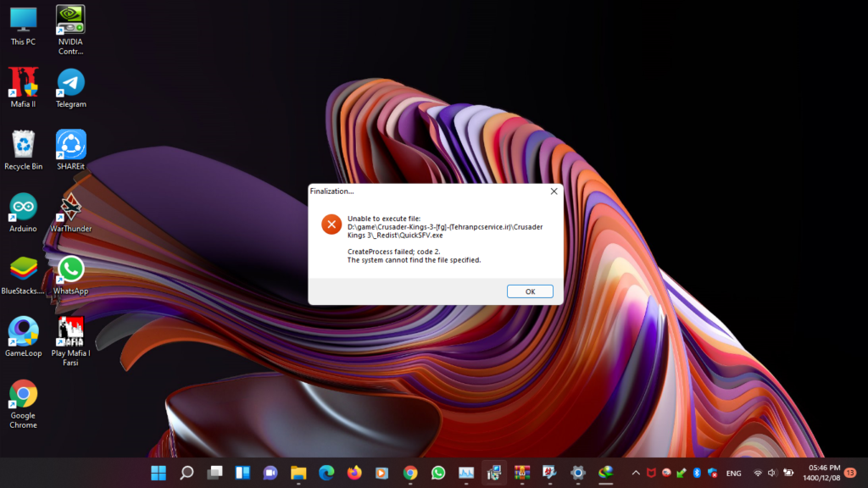The image size is (868, 488).
Task: Open taskbar Search
Action: click(x=186, y=473)
